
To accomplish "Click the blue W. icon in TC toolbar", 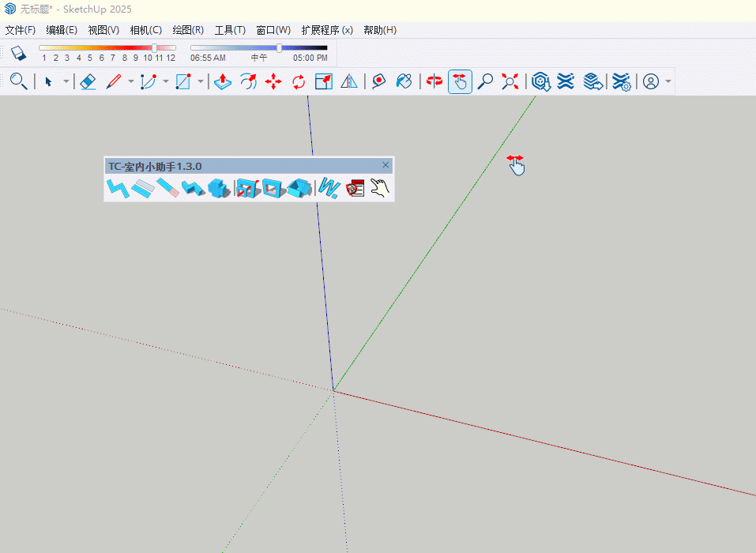I will (329, 187).
